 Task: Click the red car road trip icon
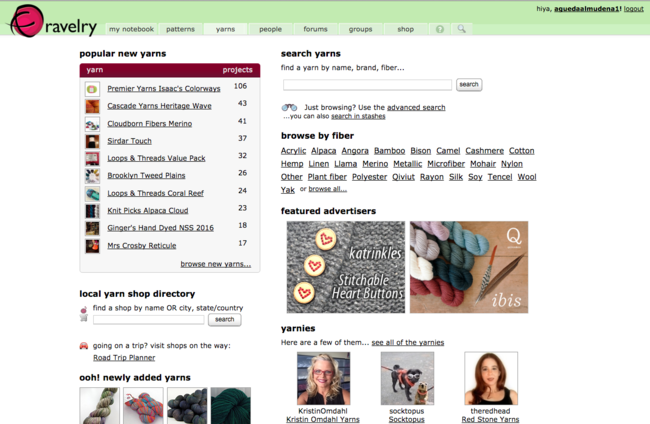84,346
